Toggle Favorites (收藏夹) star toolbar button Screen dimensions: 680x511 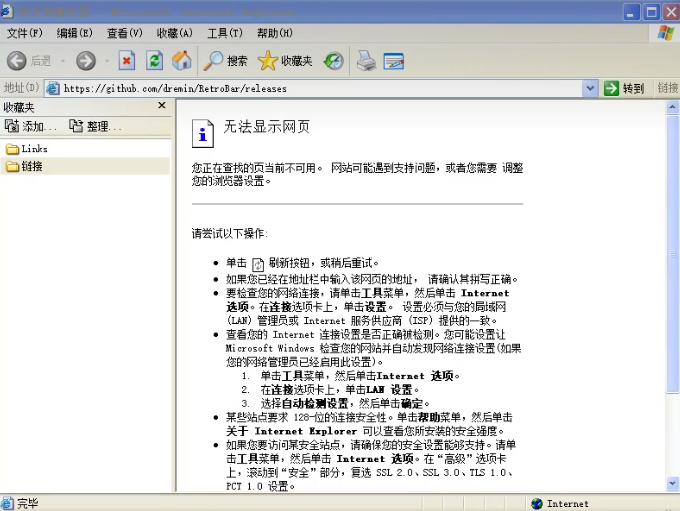tap(285, 61)
